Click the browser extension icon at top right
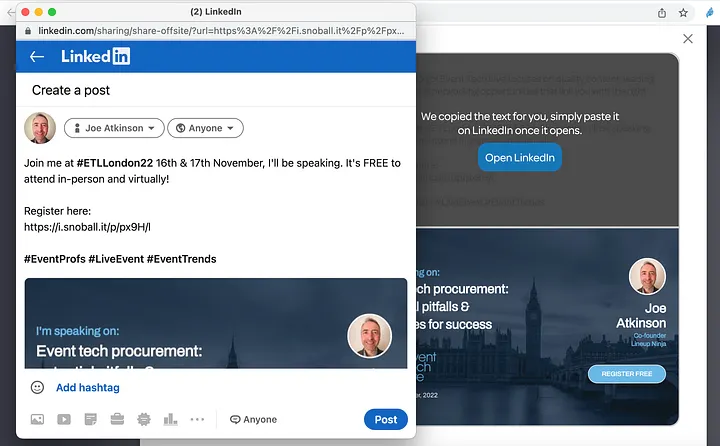This screenshot has height=446, width=720. tap(711, 13)
